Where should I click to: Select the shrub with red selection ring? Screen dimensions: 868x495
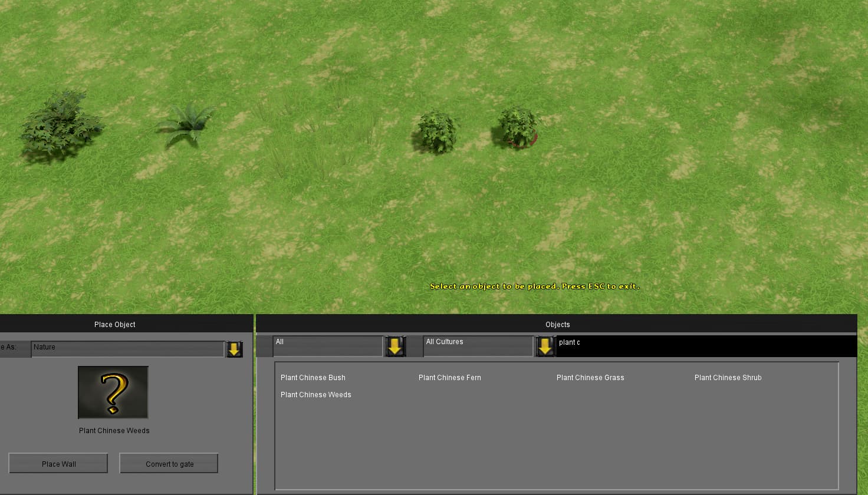tap(517, 127)
